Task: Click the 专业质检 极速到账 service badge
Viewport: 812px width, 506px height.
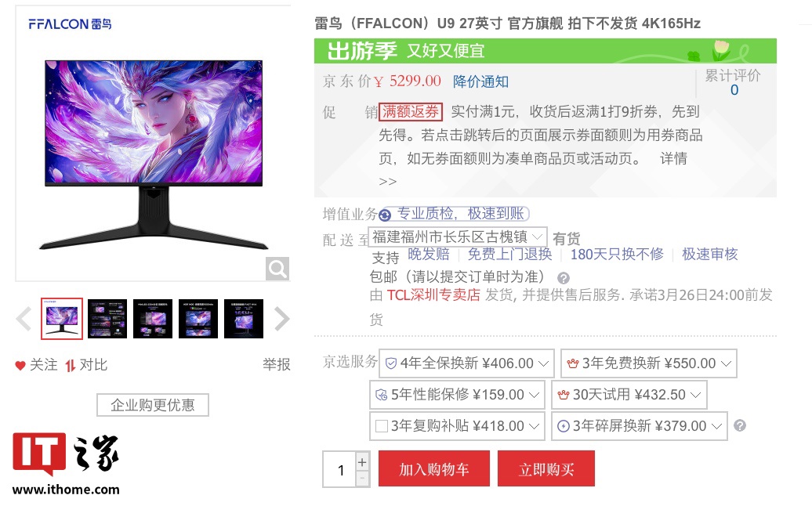Action: coord(454,214)
